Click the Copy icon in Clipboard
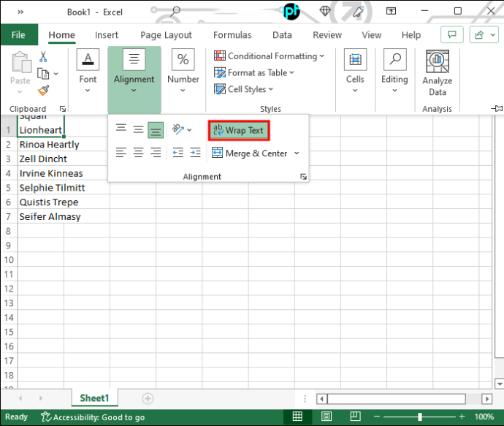This screenshot has width=504, height=426. [43, 74]
